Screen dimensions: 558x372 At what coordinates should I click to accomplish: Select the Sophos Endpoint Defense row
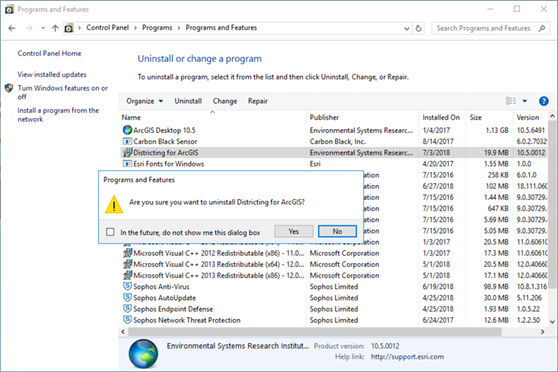[x=334, y=309]
